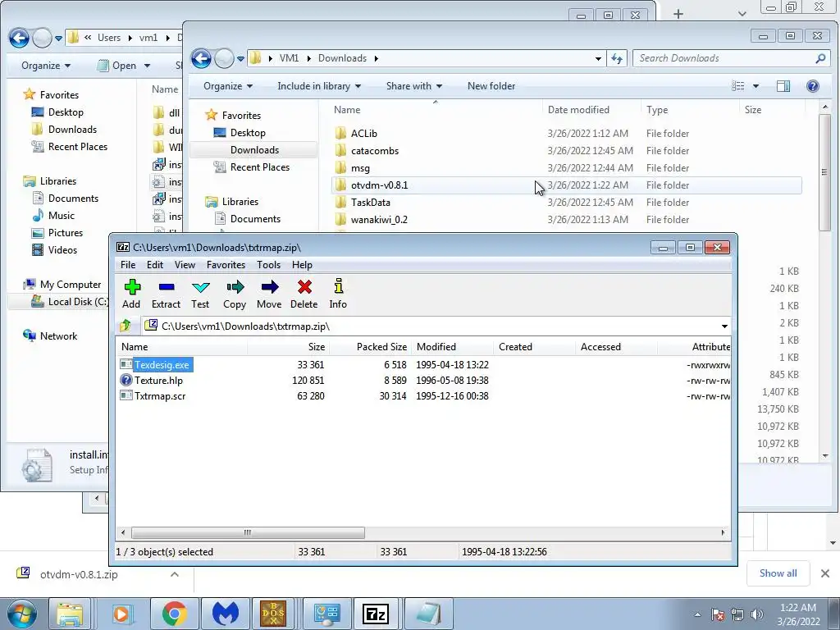Open the Info icon in 7-Zip

338,294
